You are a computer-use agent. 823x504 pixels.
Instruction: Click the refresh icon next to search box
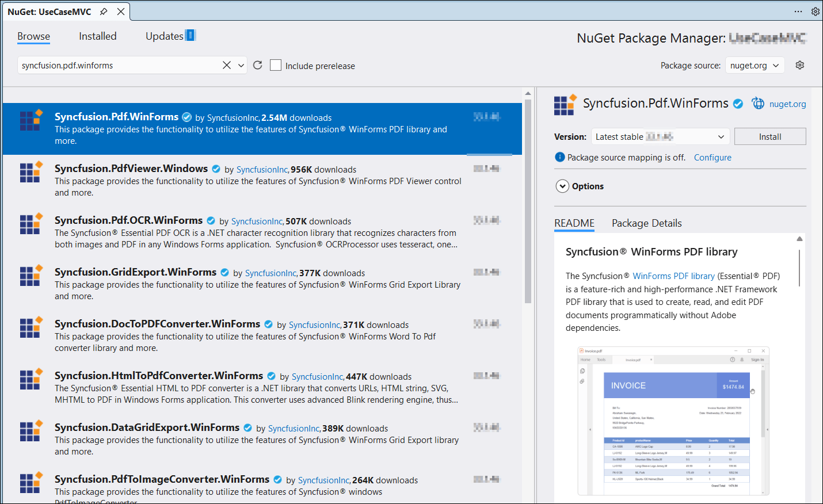[x=257, y=64]
